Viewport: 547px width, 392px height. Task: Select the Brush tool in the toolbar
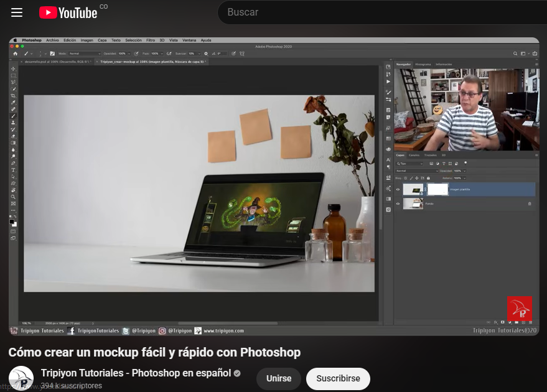[x=13, y=116]
